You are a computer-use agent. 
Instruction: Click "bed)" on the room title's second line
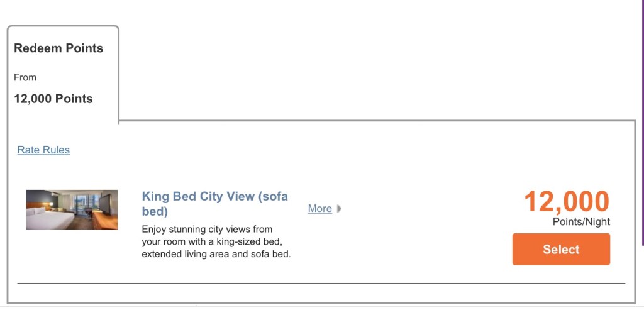(155, 212)
